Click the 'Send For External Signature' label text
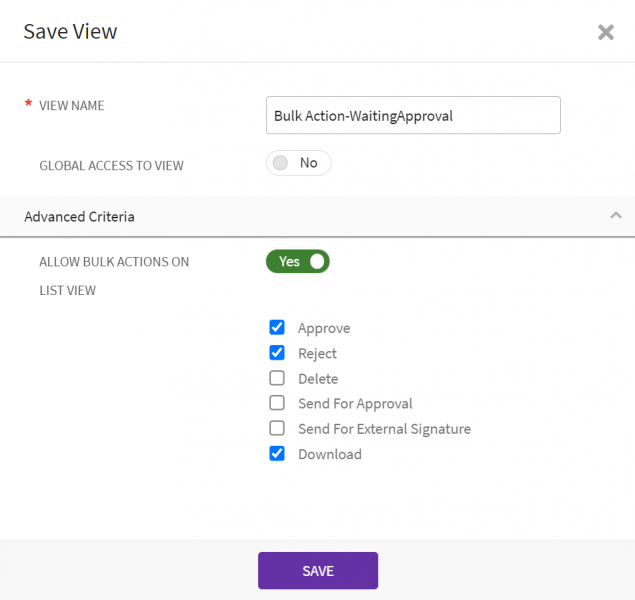 click(x=384, y=429)
